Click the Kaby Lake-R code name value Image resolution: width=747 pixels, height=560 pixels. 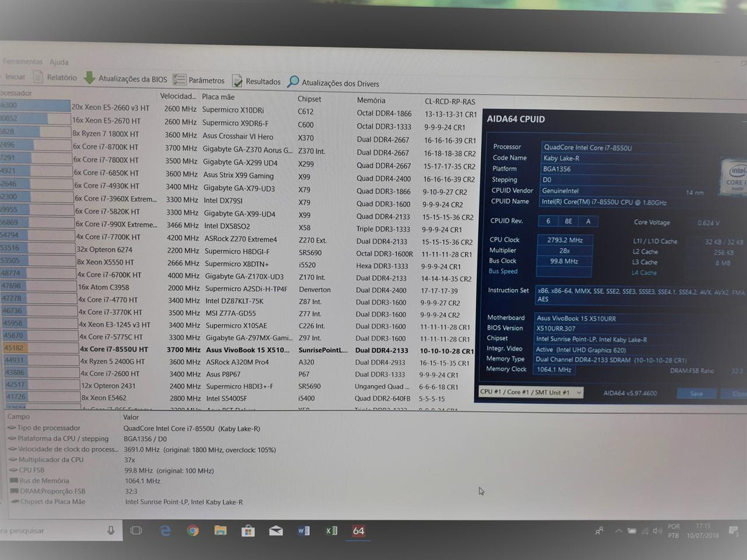pos(561,158)
